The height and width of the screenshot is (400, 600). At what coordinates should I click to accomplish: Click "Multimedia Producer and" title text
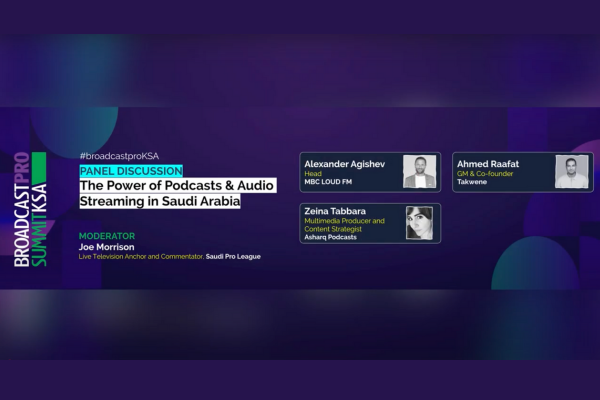point(344,221)
